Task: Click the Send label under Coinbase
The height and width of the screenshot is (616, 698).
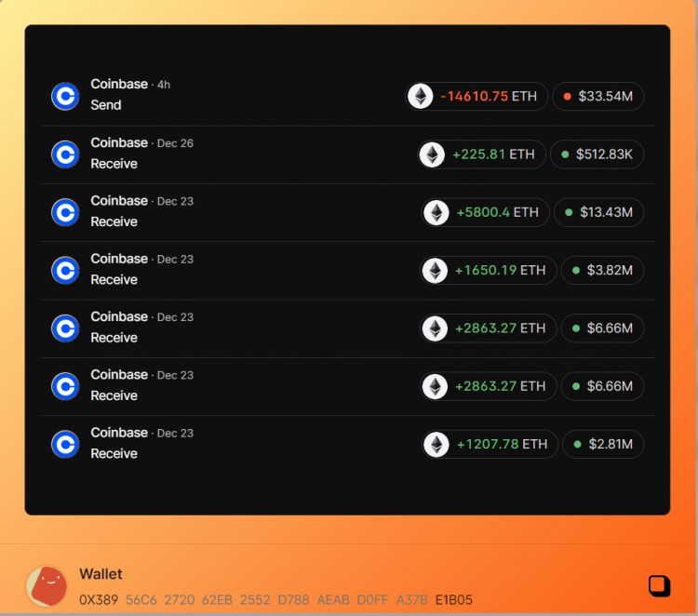Action: (106, 105)
